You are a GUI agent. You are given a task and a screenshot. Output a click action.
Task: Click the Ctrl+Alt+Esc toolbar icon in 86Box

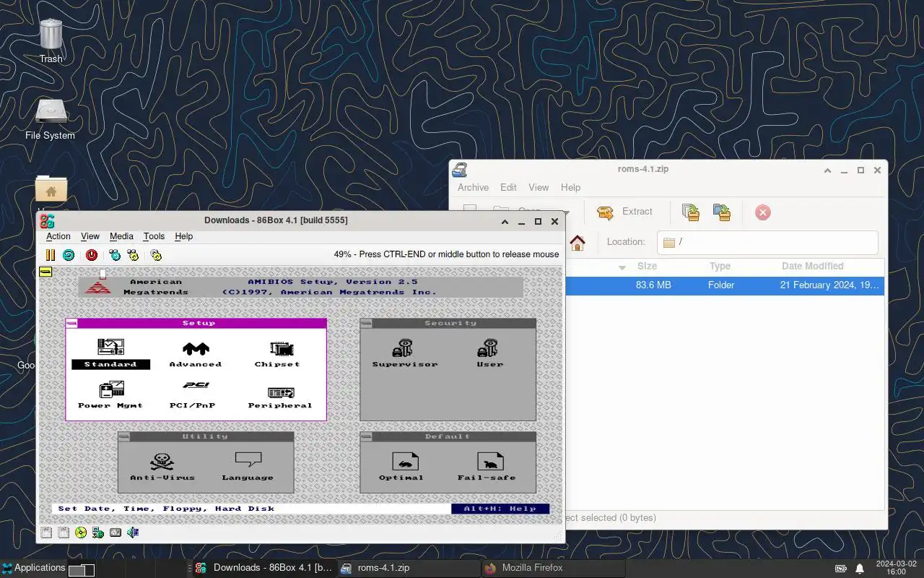pos(133,254)
